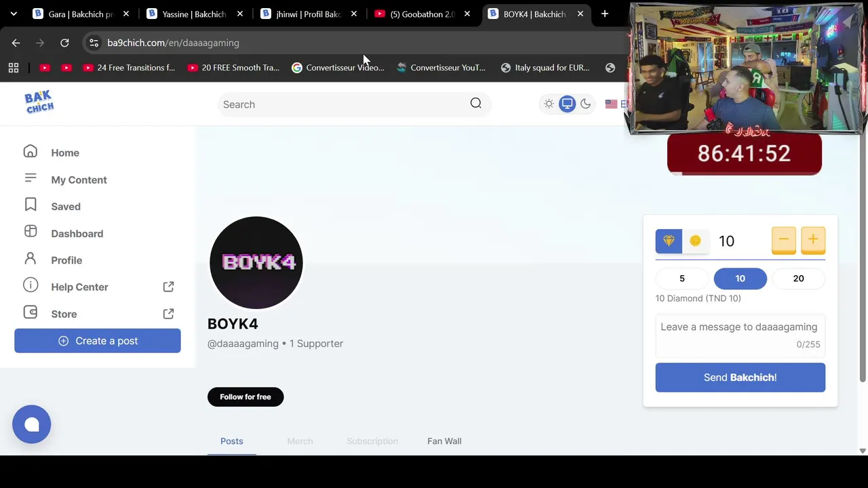The image size is (868, 488).
Task: Click Follow for free button
Action: pos(245,396)
